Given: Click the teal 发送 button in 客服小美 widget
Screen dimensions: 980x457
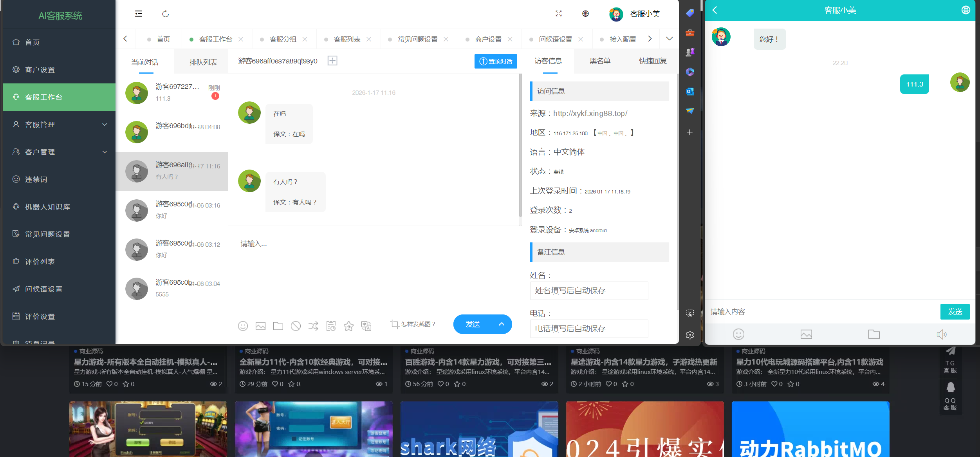Looking at the screenshot, I should pyautogui.click(x=955, y=312).
